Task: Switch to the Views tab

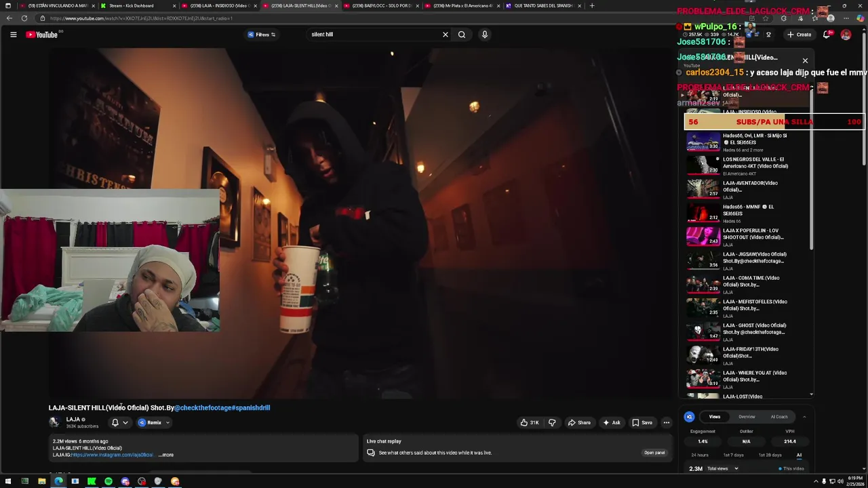Action: (715, 417)
